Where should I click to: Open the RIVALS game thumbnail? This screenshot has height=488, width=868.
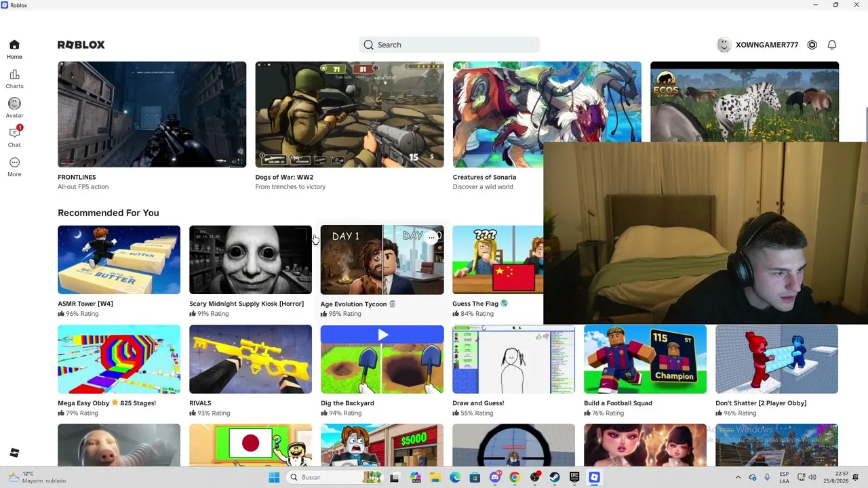tap(250, 359)
